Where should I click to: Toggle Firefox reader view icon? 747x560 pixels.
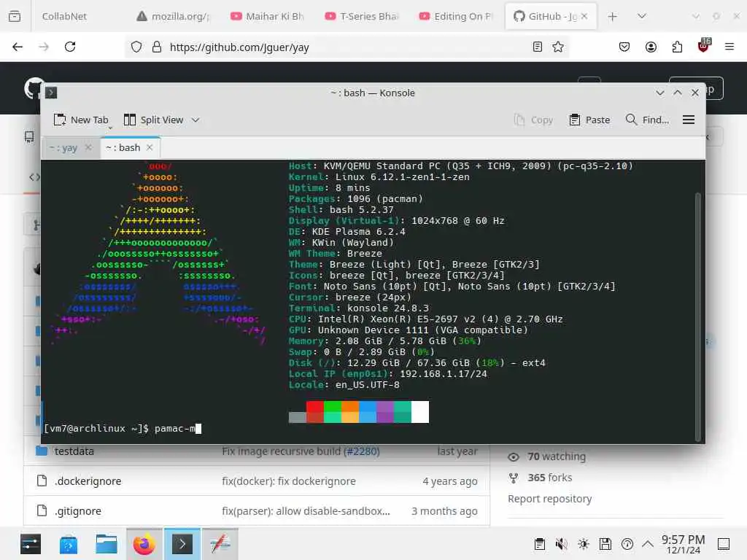[538, 47]
